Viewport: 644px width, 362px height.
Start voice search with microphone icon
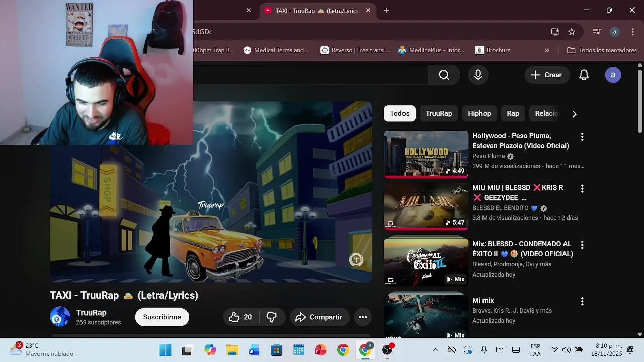point(478,75)
